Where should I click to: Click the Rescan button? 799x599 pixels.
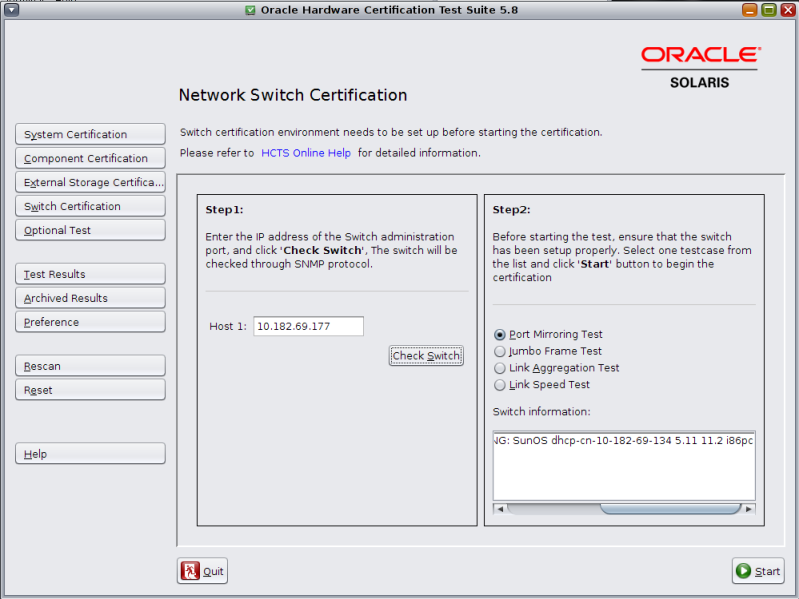(x=90, y=366)
